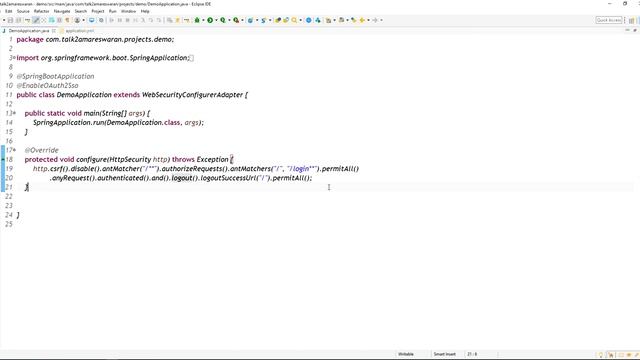Toggle Mark Occurrences highlighter toolbar button

(36, 20)
